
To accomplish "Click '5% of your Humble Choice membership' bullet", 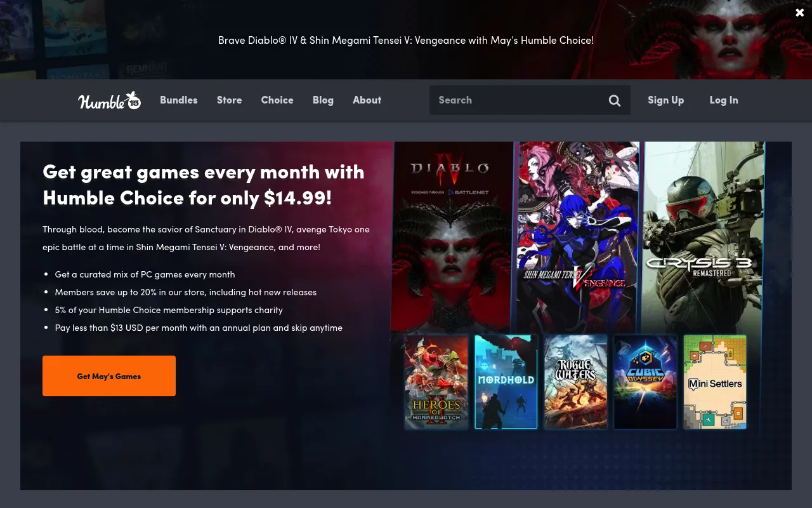I will pos(169,310).
